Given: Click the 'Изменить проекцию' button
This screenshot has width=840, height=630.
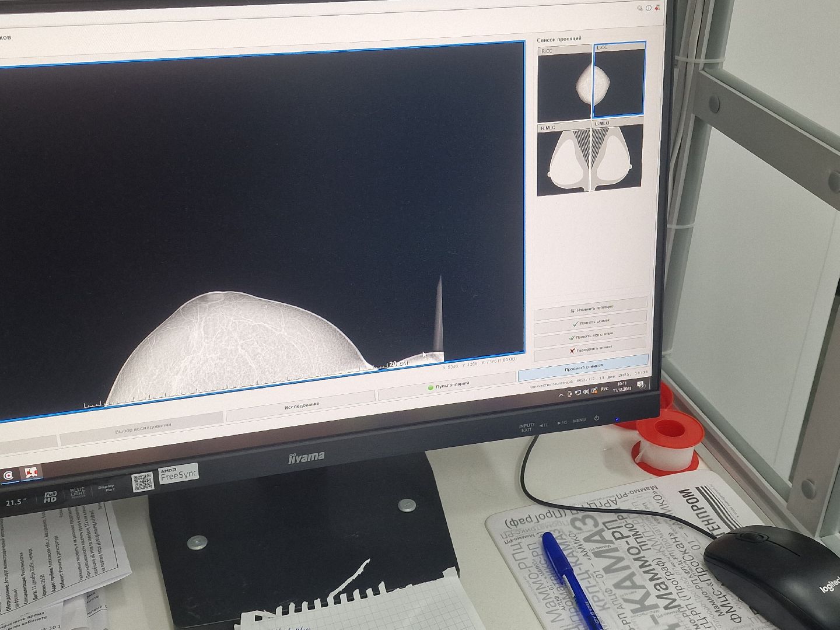Looking at the screenshot, I should tap(591, 308).
